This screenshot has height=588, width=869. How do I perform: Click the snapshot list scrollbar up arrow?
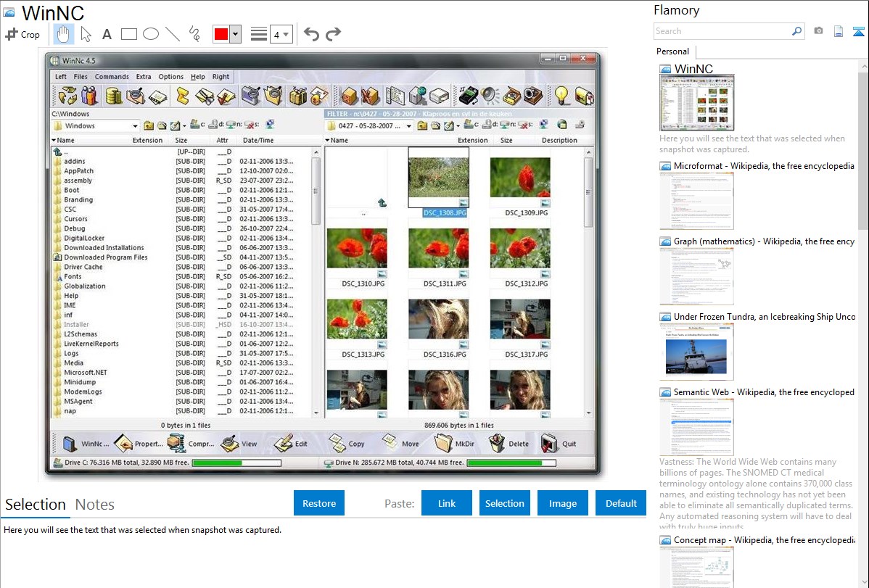863,65
